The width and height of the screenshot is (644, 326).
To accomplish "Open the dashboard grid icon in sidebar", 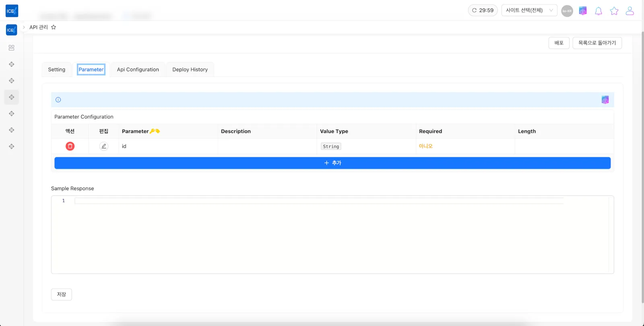I will (12, 48).
